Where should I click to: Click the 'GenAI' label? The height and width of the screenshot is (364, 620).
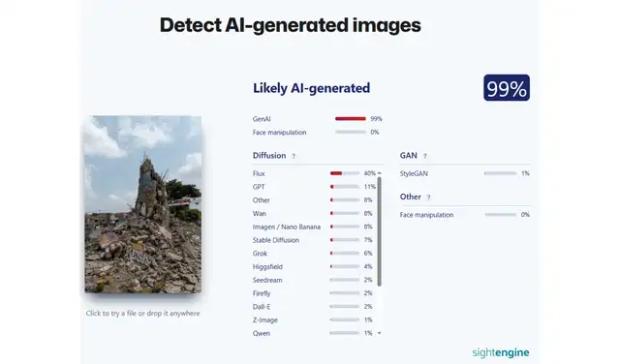click(x=262, y=119)
